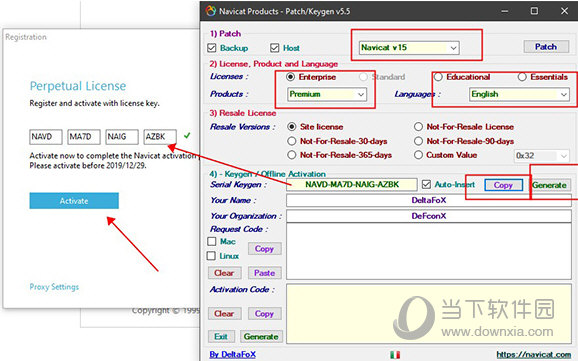
Task: Click the Request Code text area
Action: pyautogui.click(x=429, y=251)
